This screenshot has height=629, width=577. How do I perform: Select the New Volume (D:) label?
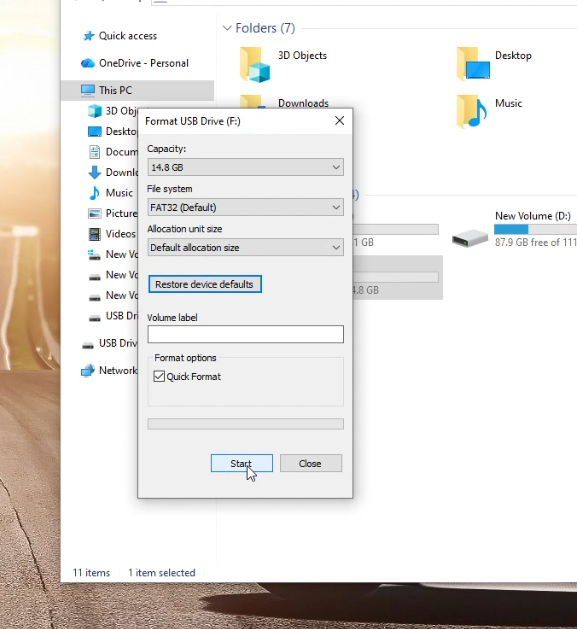533,216
